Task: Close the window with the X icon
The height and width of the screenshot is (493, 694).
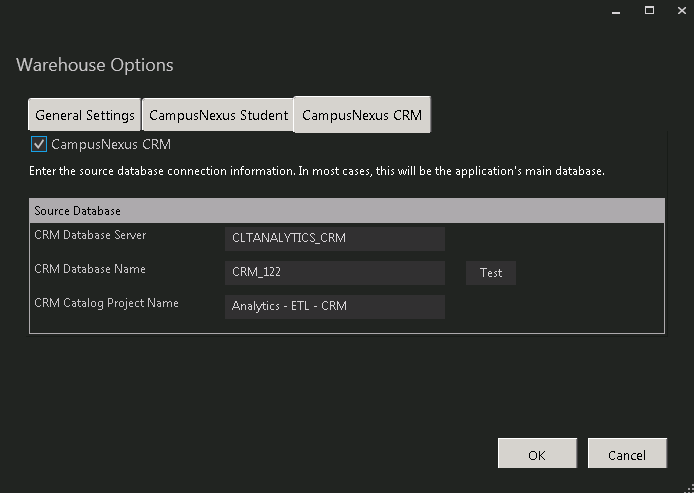Action: click(x=681, y=11)
